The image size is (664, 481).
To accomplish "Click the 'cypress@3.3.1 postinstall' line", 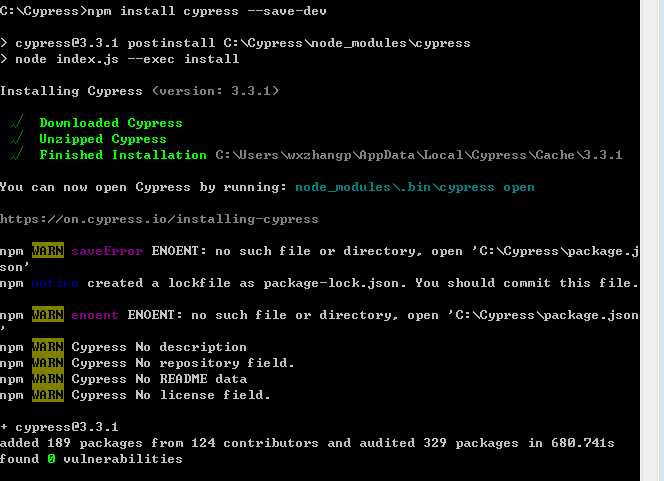I will [x=235, y=43].
